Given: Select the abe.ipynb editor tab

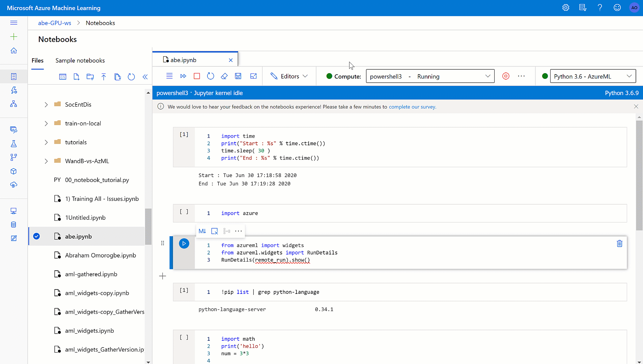Looking at the screenshot, I should [x=195, y=60].
